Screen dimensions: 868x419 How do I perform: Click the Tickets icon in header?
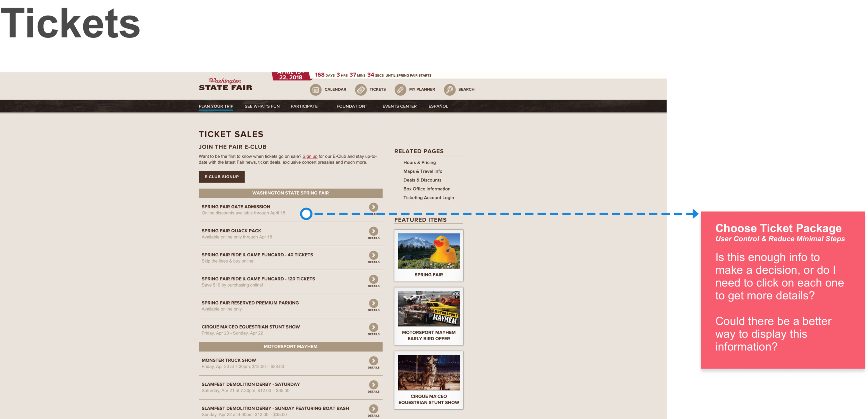tap(361, 90)
